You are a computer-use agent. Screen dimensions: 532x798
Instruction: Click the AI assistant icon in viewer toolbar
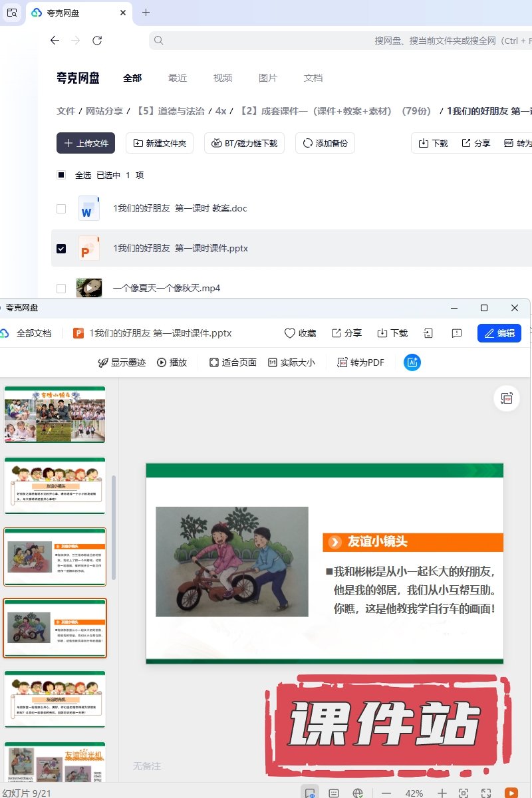tap(412, 362)
